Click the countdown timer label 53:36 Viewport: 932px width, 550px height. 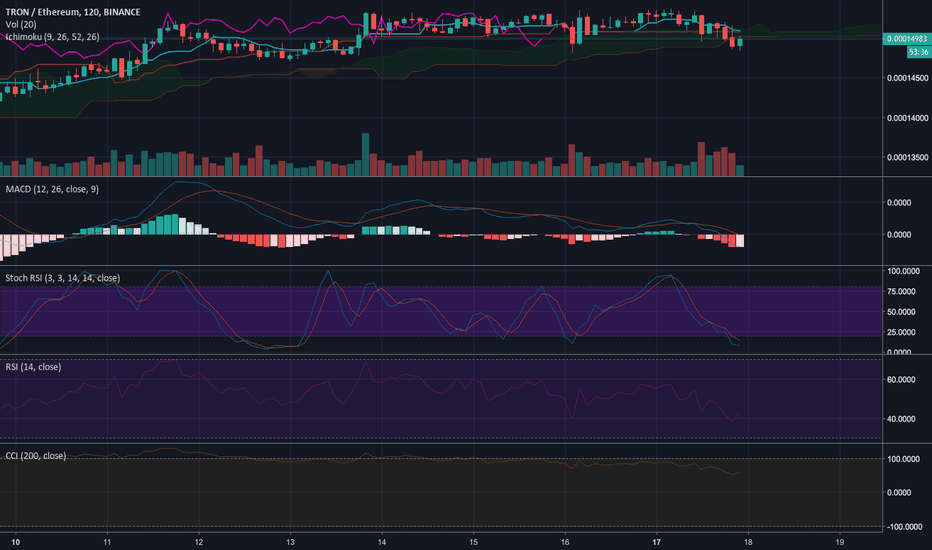[x=918, y=52]
